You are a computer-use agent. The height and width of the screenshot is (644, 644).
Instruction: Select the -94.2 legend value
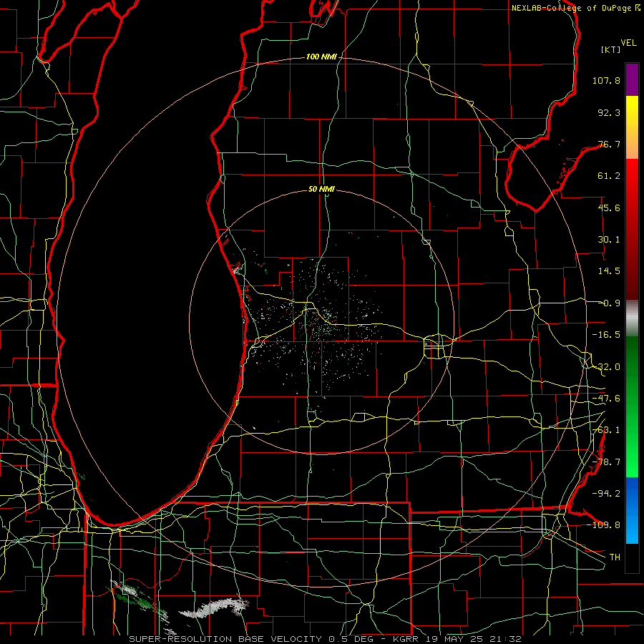(606, 493)
